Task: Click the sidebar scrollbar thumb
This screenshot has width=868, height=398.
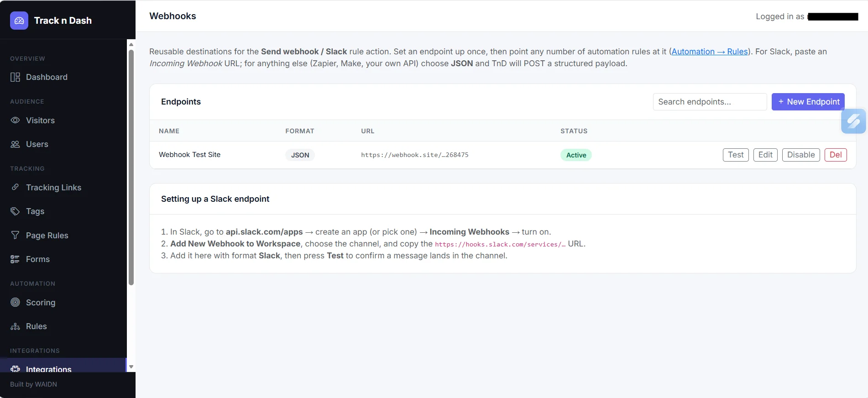Action: click(x=131, y=167)
